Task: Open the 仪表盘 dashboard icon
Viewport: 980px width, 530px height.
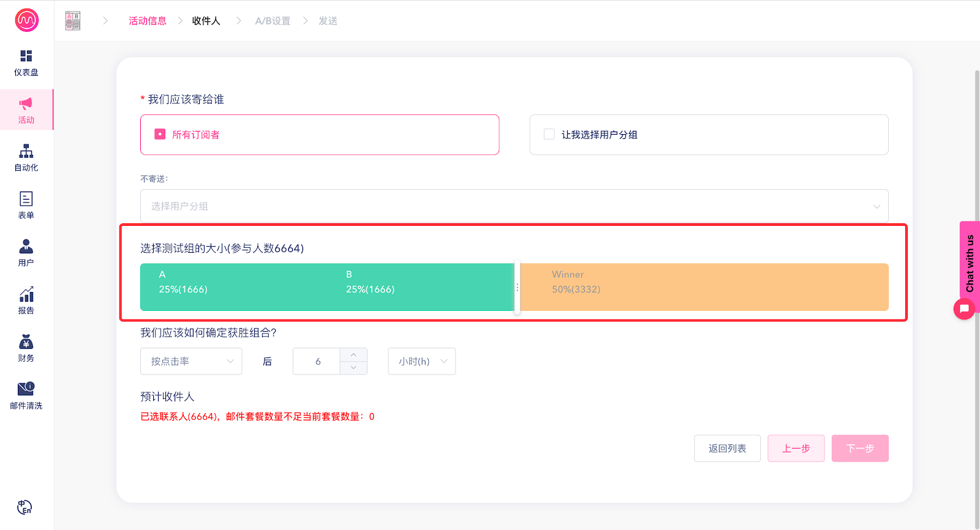Action: [26, 56]
